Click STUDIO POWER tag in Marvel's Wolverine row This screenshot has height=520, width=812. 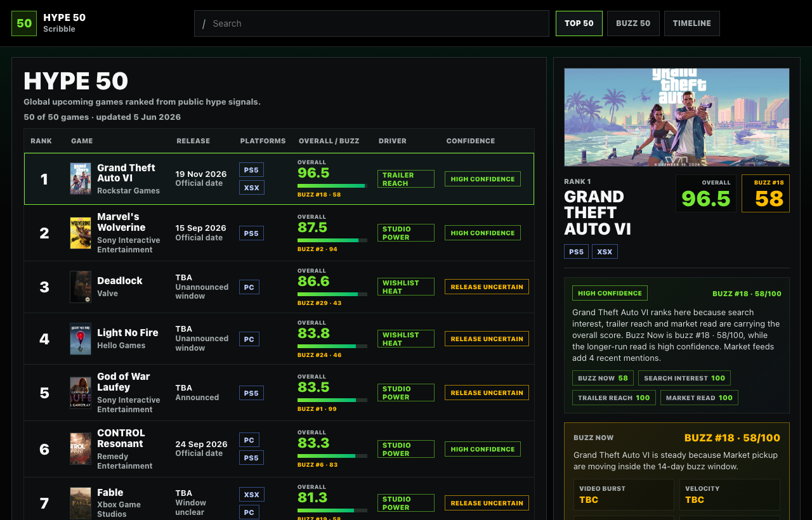406,233
